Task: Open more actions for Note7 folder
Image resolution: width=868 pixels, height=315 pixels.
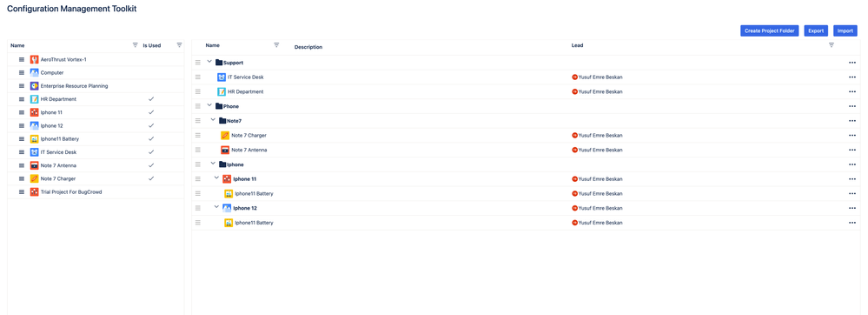Action: 852,121
